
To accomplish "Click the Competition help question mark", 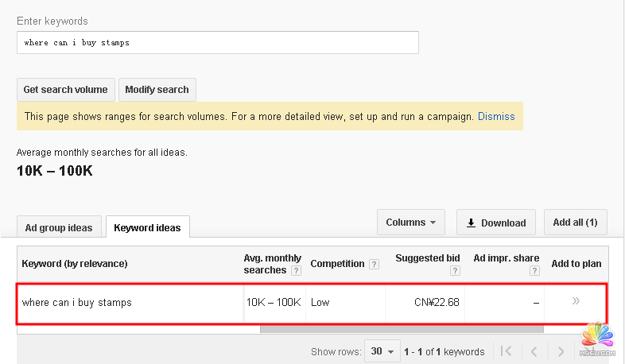I will click(x=374, y=264).
